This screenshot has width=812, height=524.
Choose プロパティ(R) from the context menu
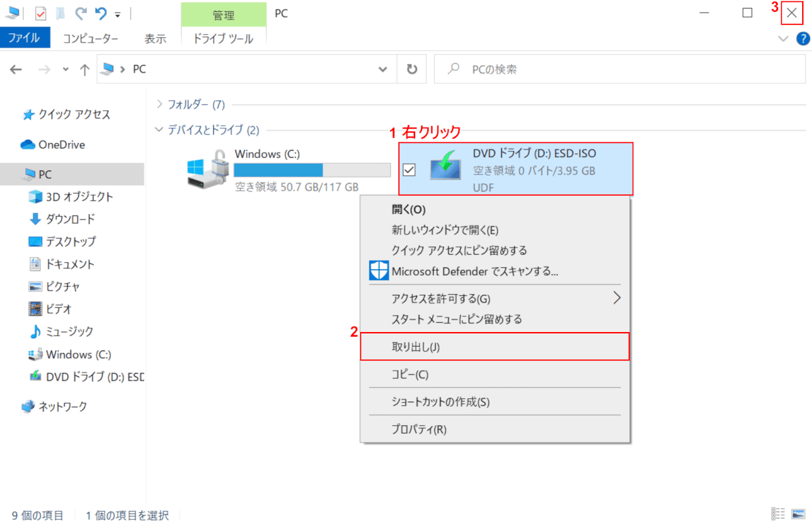coord(495,430)
